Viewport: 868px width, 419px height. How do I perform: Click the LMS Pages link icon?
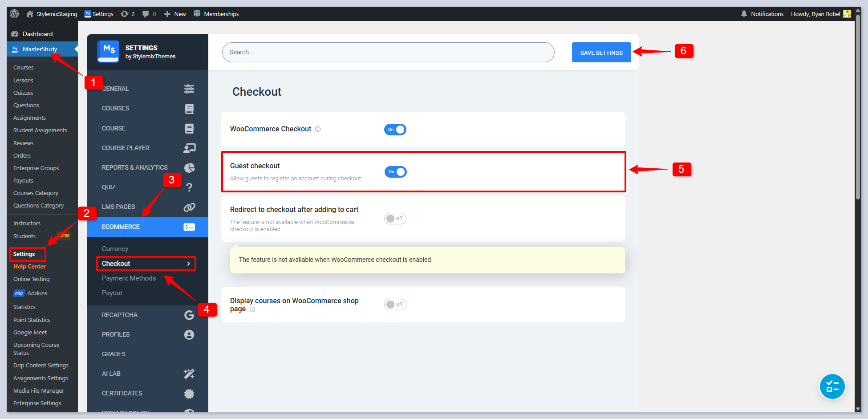[x=189, y=207]
